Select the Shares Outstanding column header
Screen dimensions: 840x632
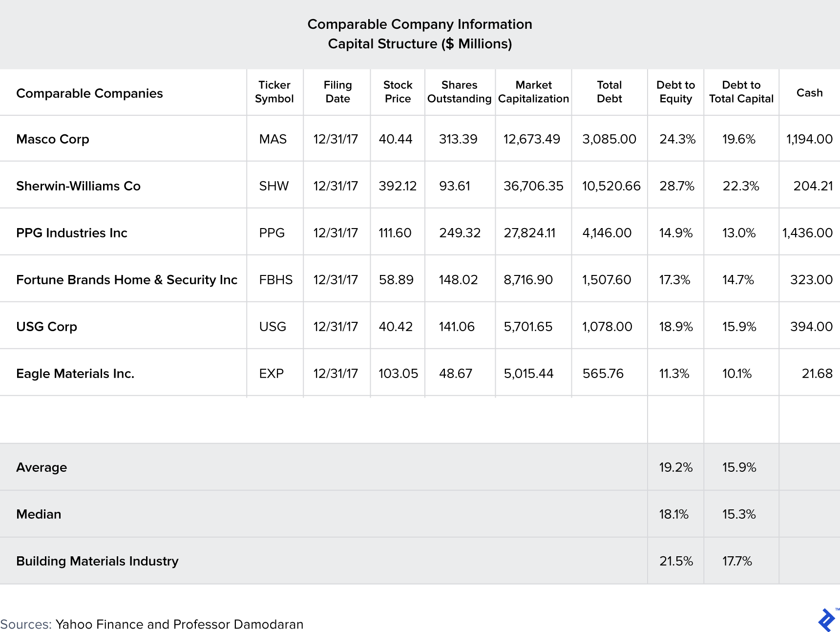point(459,92)
